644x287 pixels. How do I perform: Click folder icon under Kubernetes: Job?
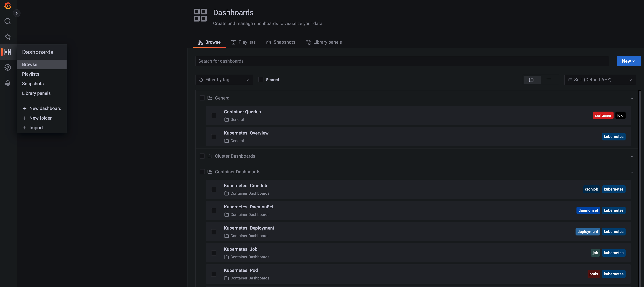[x=226, y=257]
